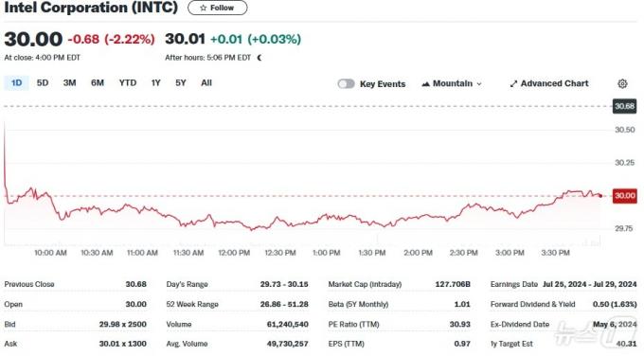
Task: Click Day's Range value 29.73 - 30.15
Action: pos(284,284)
